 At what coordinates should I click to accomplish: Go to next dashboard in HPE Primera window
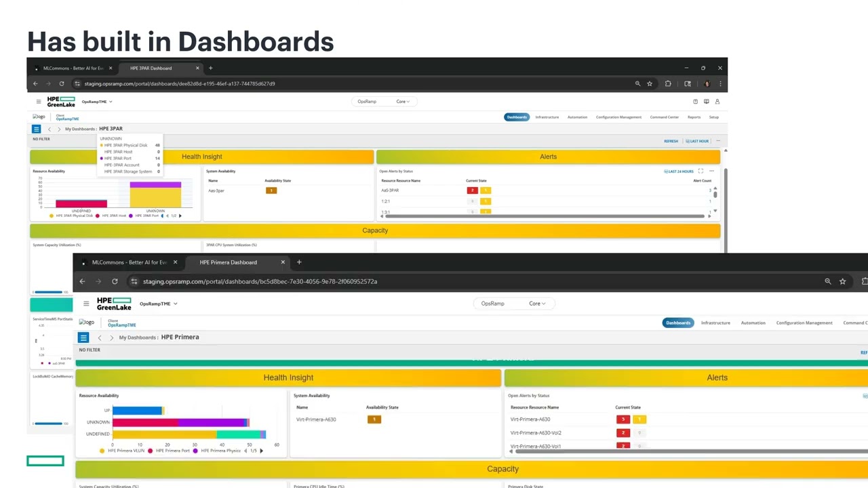click(112, 338)
